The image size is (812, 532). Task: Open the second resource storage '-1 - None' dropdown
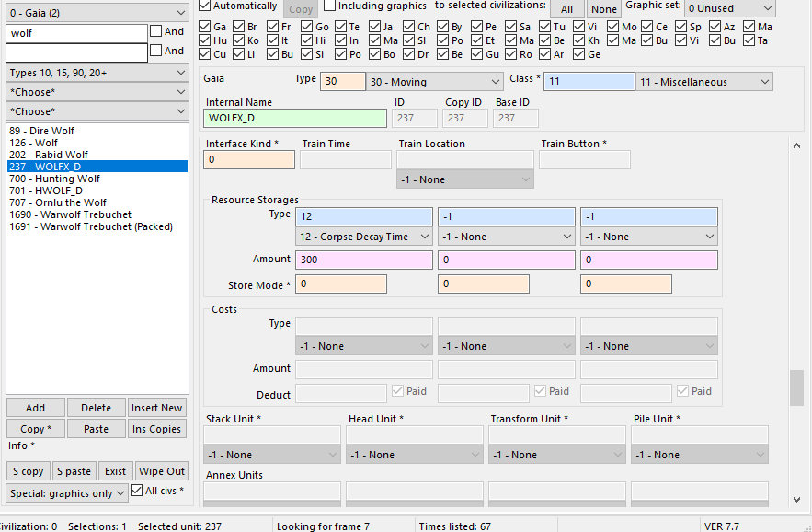coord(507,237)
